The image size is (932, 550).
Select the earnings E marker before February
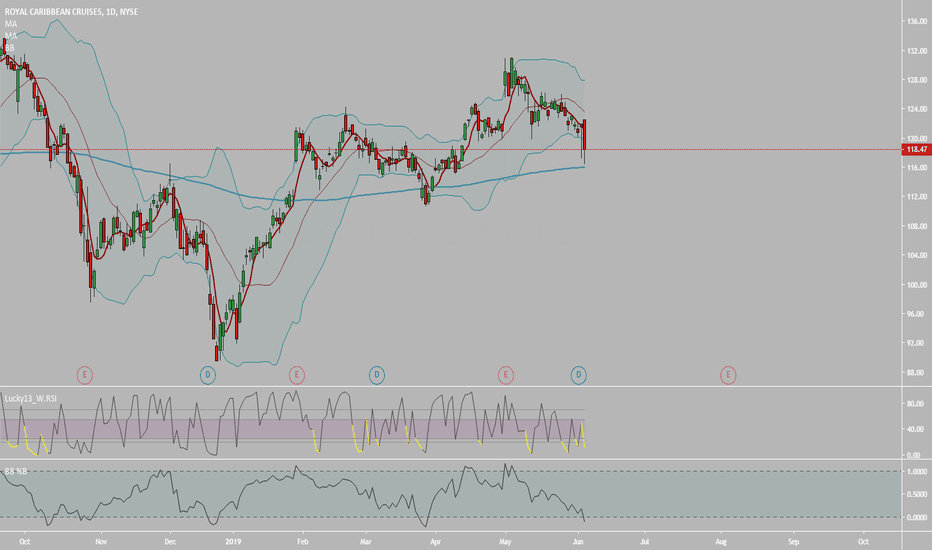(297, 375)
